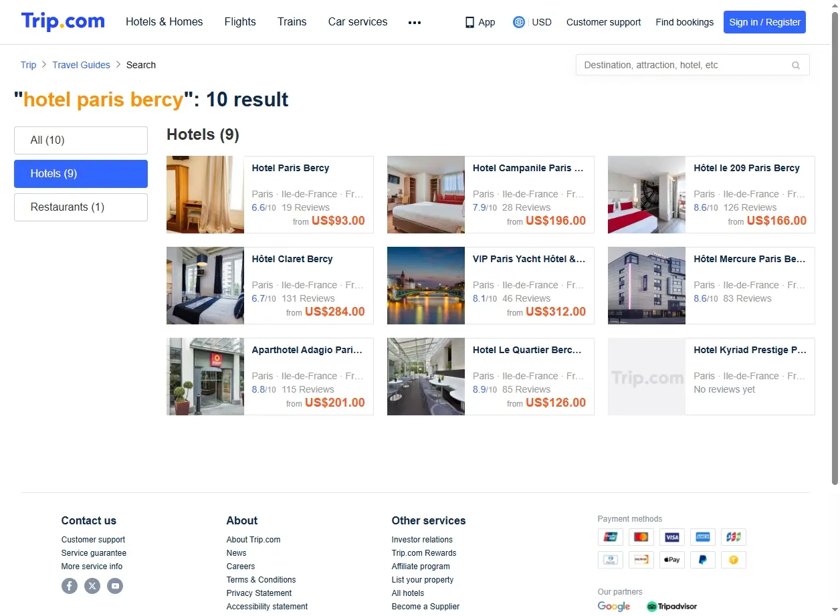Open the Hôtel Claret Bercy title
840x616 pixels.
(x=292, y=259)
